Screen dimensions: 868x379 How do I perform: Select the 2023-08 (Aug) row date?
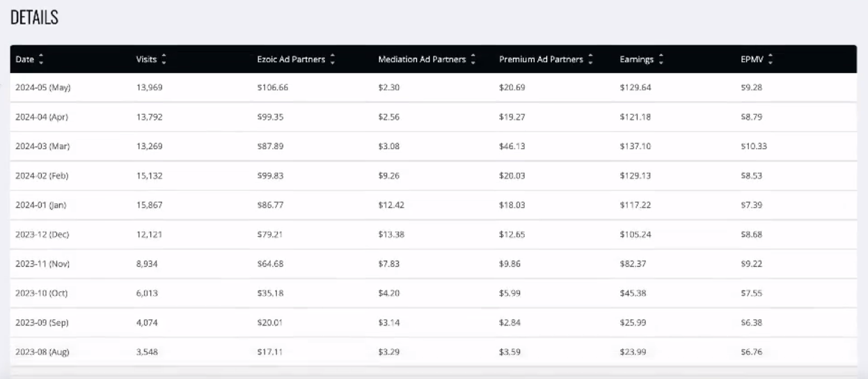point(42,352)
